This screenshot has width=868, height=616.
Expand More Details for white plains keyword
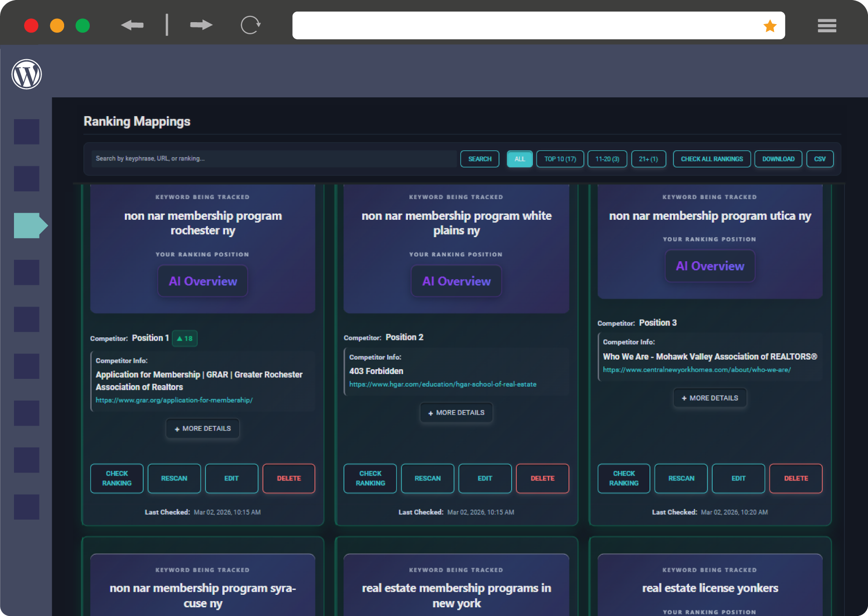(456, 413)
